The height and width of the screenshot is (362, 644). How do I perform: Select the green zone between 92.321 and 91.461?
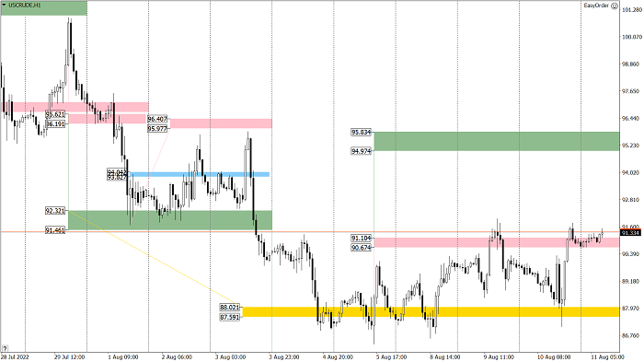point(170,220)
